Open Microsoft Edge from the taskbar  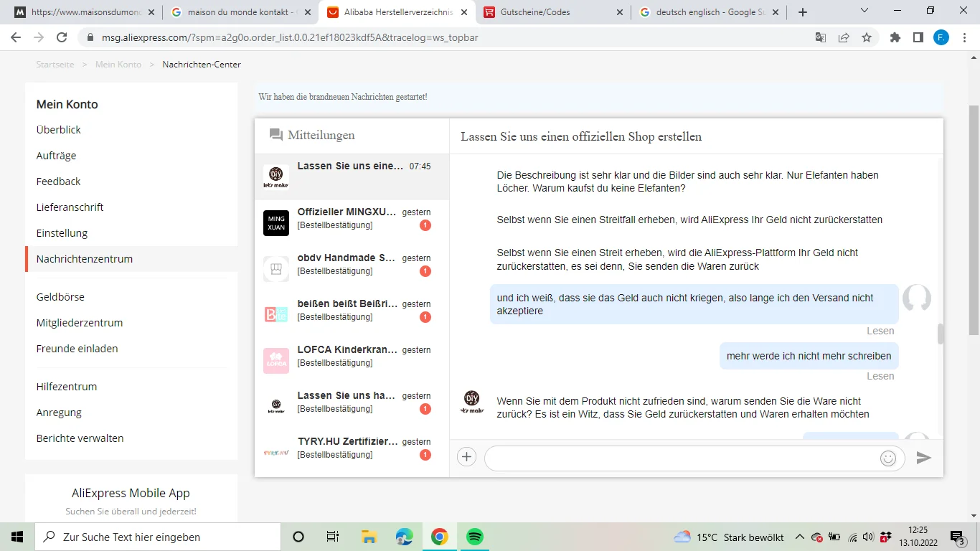click(405, 537)
